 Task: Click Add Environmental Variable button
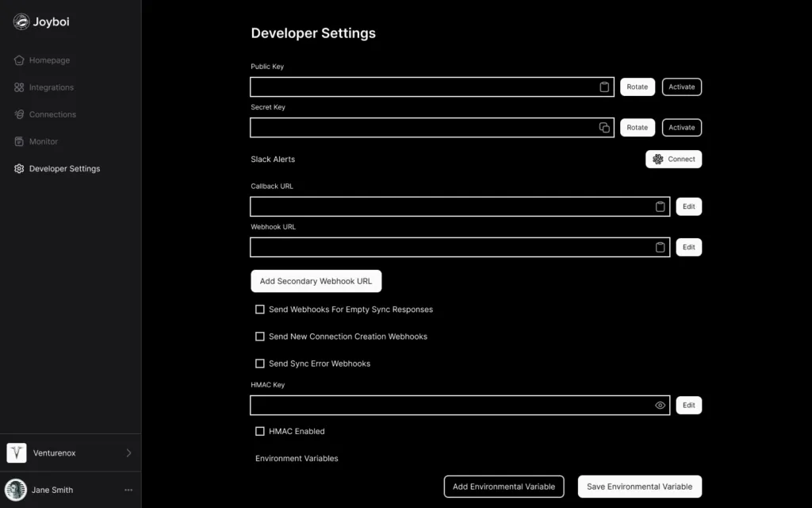tap(504, 487)
